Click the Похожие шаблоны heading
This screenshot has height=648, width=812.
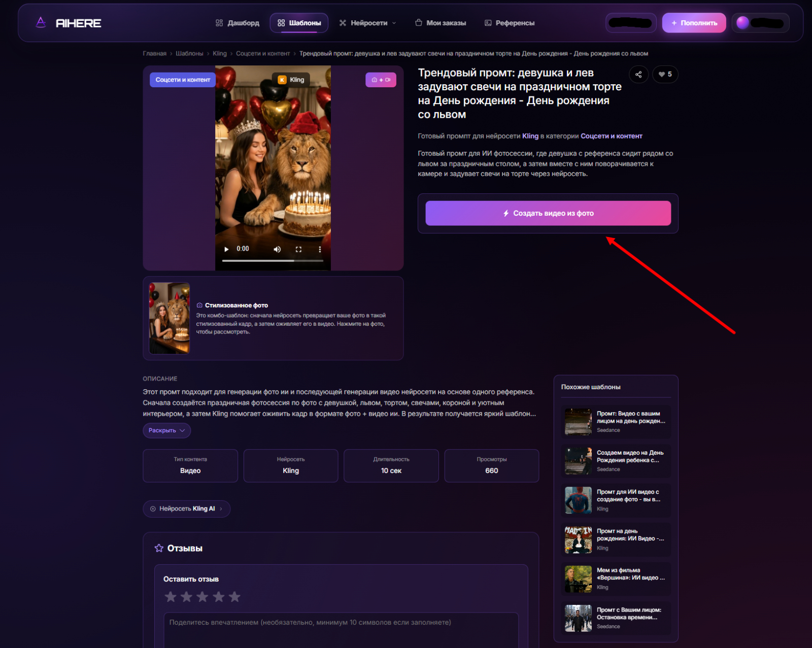pyautogui.click(x=591, y=387)
